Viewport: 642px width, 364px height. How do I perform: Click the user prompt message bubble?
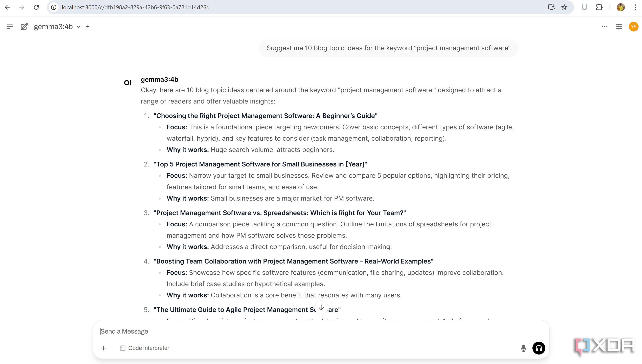tap(388, 48)
